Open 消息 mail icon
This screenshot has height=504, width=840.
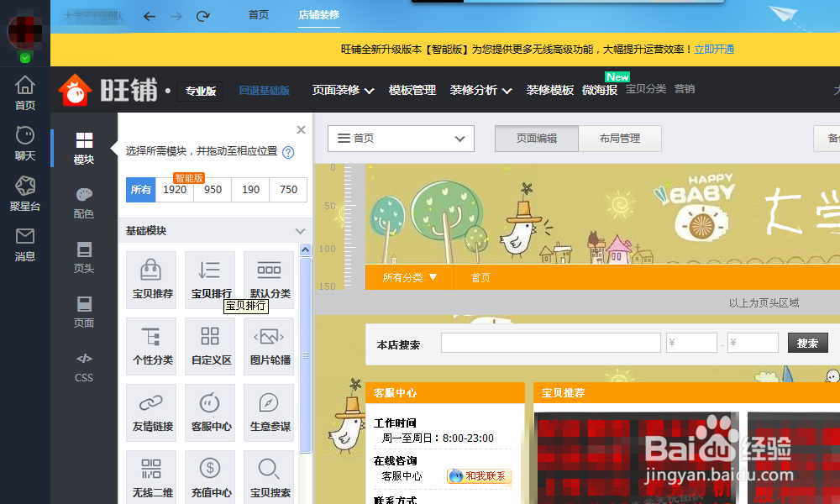click(x=24, y=244)
